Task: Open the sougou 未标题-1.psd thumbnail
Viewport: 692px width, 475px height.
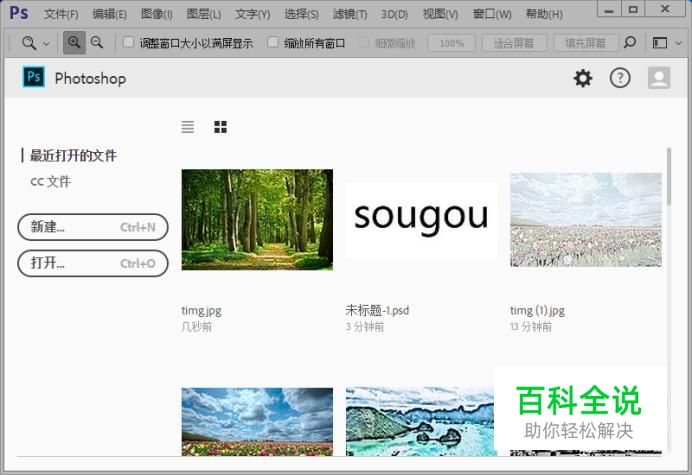Action: 421,219
